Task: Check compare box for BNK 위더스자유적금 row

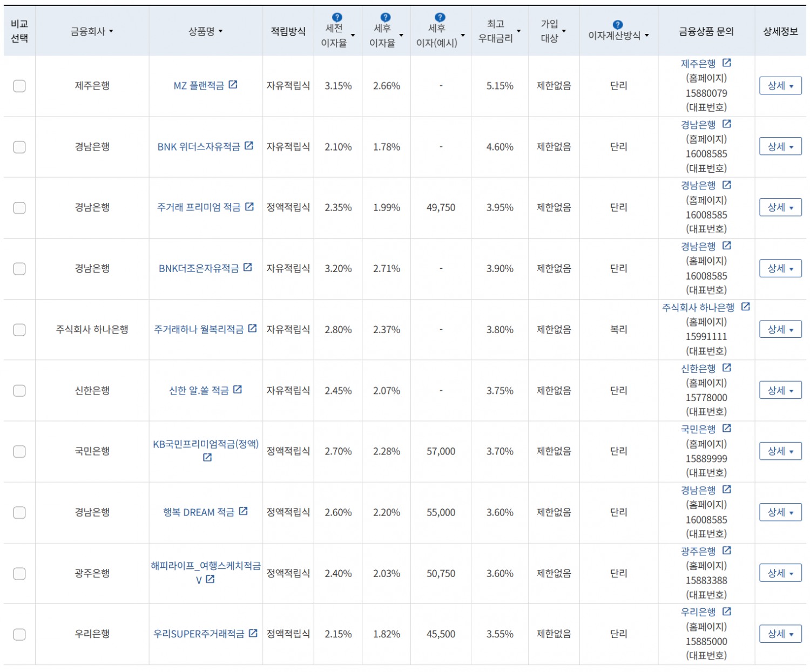Action: tap(19, 147)
